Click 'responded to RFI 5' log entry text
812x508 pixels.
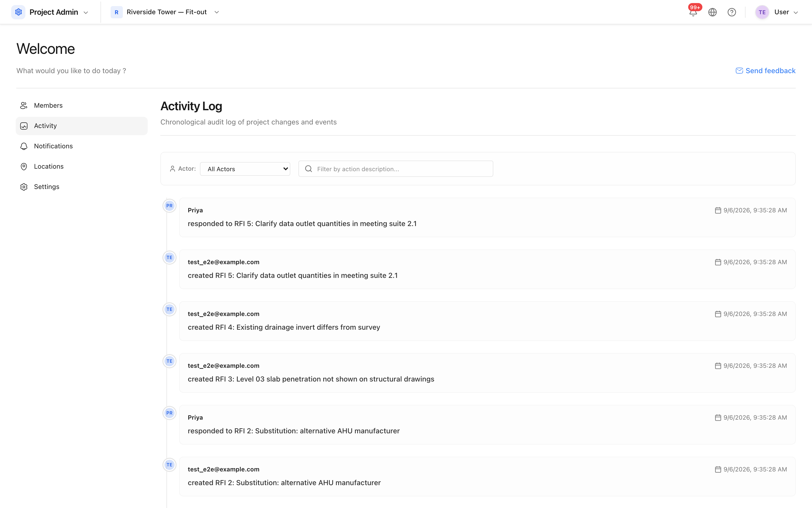302,224
